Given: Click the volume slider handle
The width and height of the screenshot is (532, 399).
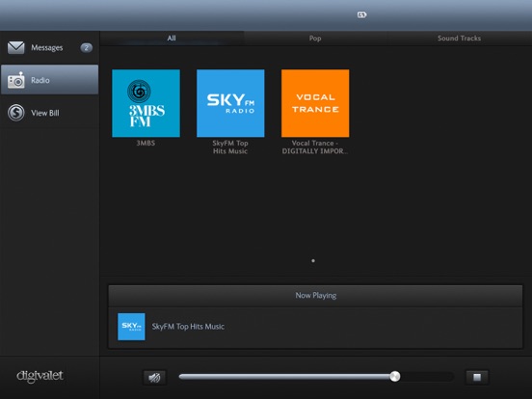Looking at the screenshot, I should [x=394, y=376].
